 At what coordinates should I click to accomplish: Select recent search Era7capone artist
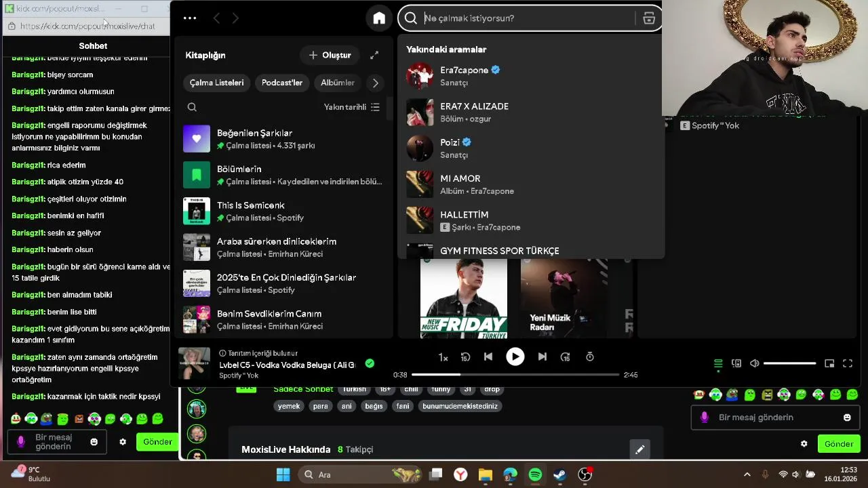(x=531, y=76)
